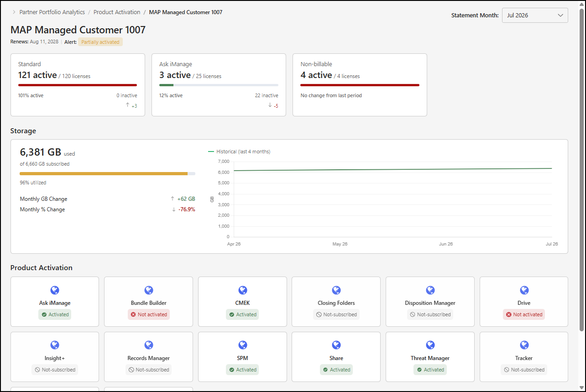Click the Standard license usage progress bar
The image size is (586, 392).
(78, 85)
